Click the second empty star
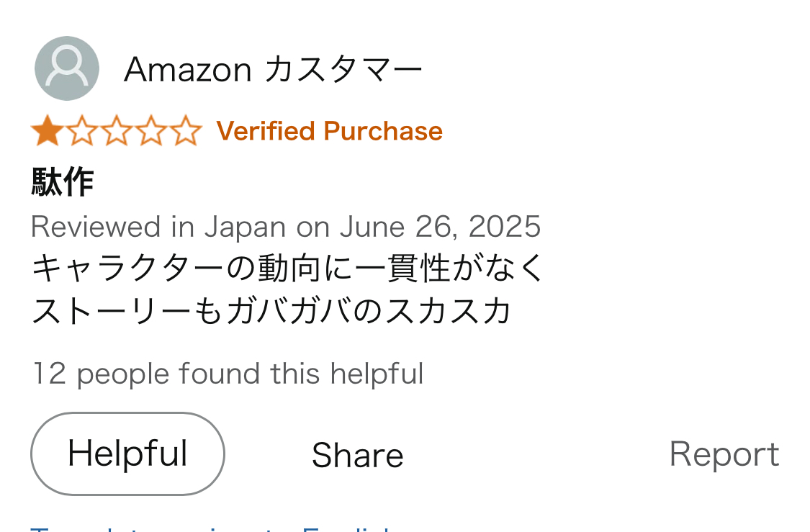The height and width of the screenshot is (532, 810). (81, 131)
